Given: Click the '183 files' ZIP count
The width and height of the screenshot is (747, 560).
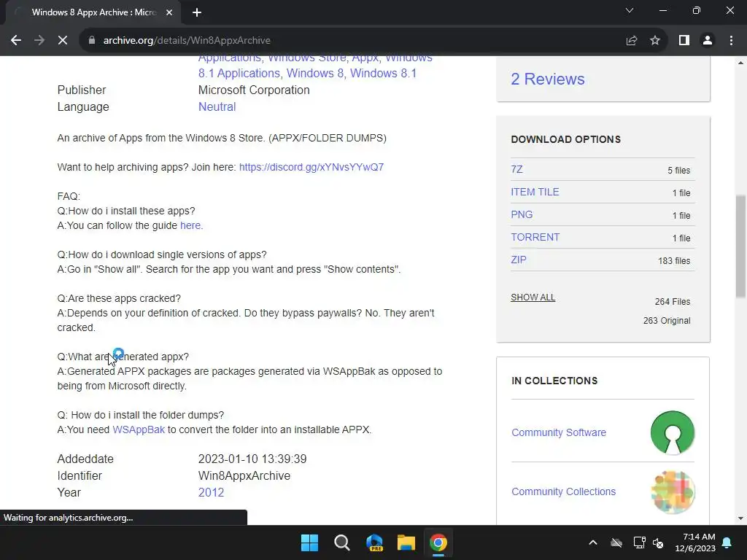Looking at the screenshot, I should [x=674, y=261].
